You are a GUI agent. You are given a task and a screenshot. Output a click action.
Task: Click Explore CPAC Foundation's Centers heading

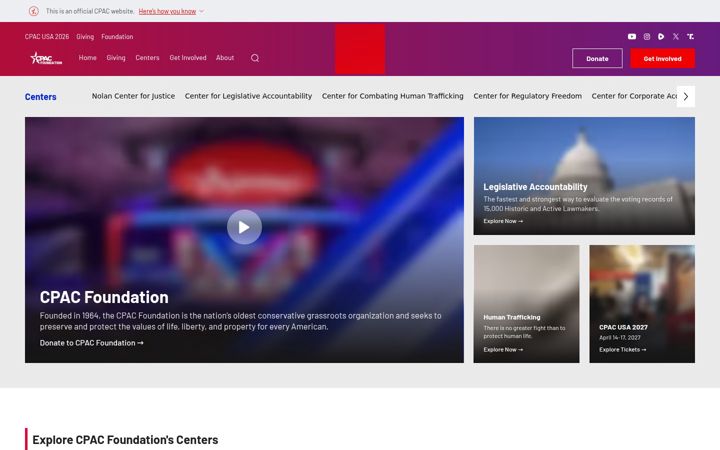[125, 440]
